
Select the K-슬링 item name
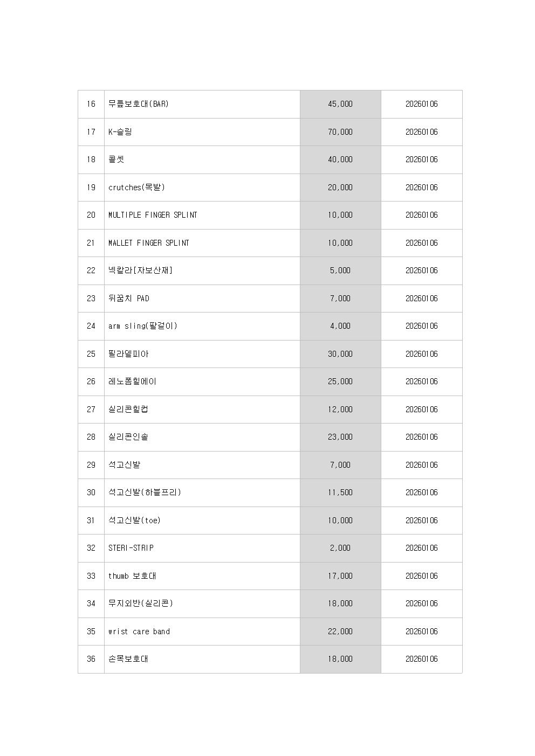click(120, 132)
